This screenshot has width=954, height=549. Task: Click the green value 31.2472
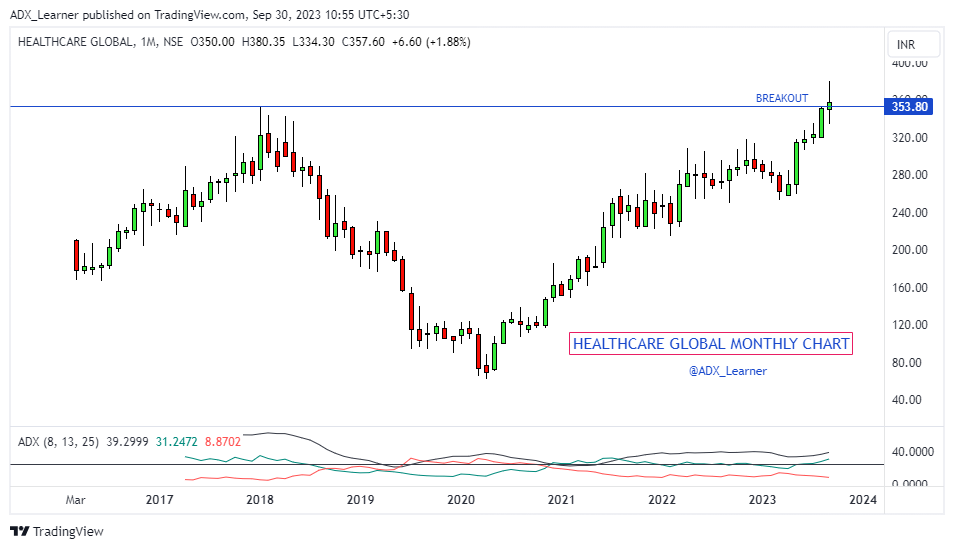click(x=176, y=442)
